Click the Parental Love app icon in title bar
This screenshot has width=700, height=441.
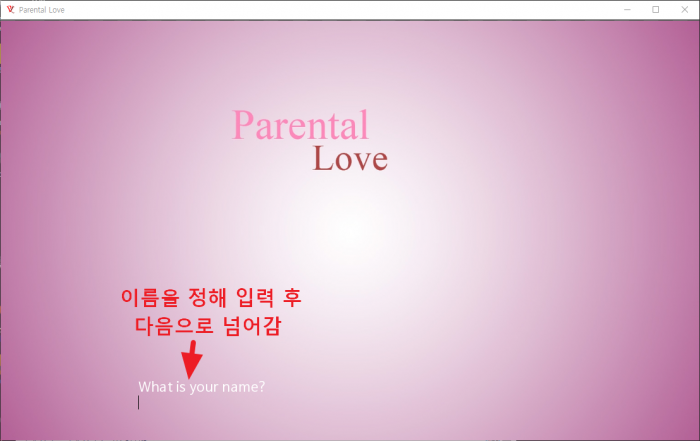pyautogui.click(x=11, y=9)
